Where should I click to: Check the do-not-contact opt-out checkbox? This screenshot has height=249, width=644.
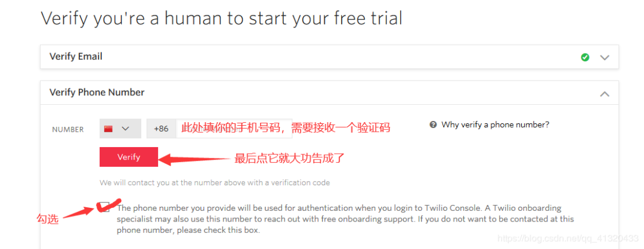[x=105, y=207]
